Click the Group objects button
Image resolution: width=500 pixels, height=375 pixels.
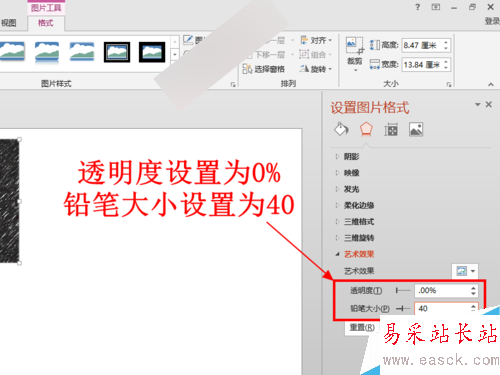coord(315,55)
